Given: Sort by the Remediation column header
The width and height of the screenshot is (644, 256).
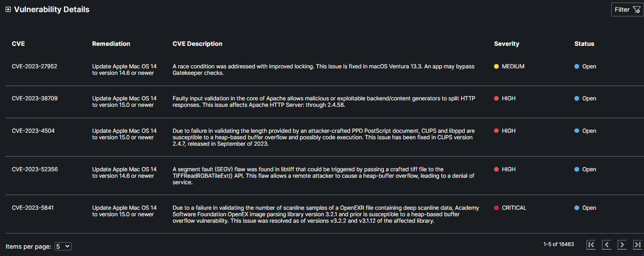Looking at the screenshot, I should point(111,44).
